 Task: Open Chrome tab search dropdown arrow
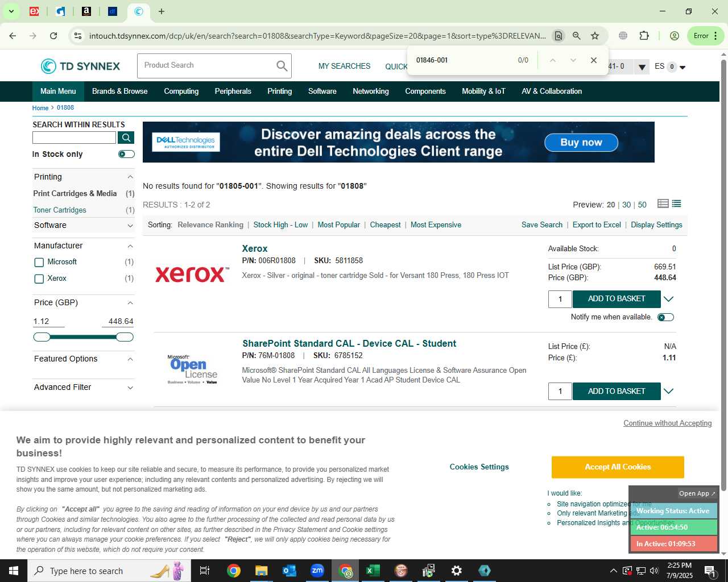[11, 11]
